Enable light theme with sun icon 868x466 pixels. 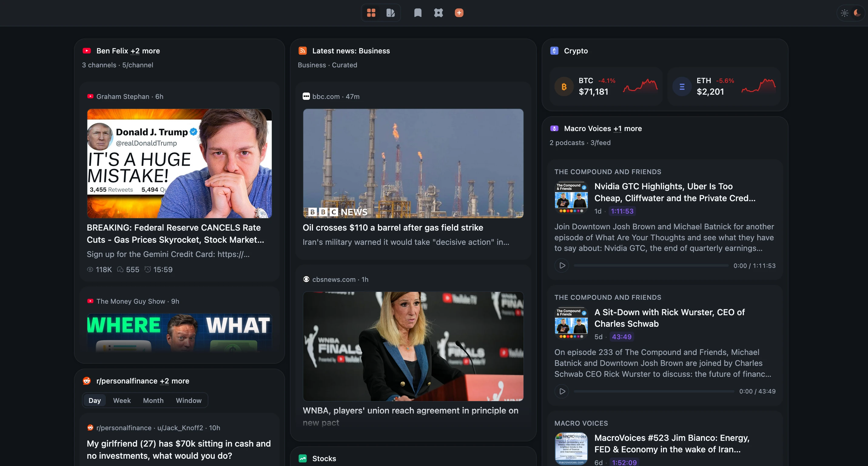[844, 13]
